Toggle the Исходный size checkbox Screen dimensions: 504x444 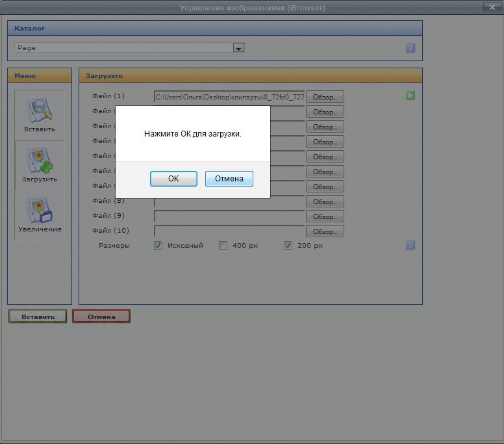(x=158, y=246)
